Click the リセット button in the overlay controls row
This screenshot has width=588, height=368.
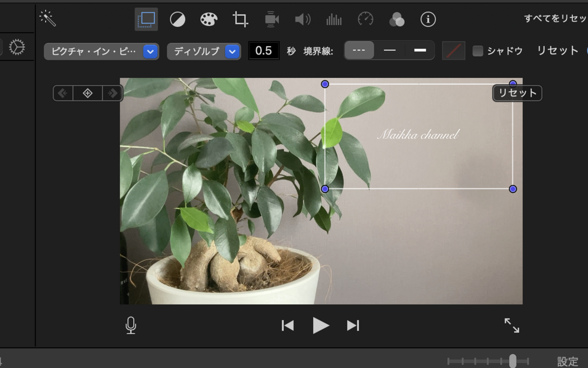coord(558,50)
